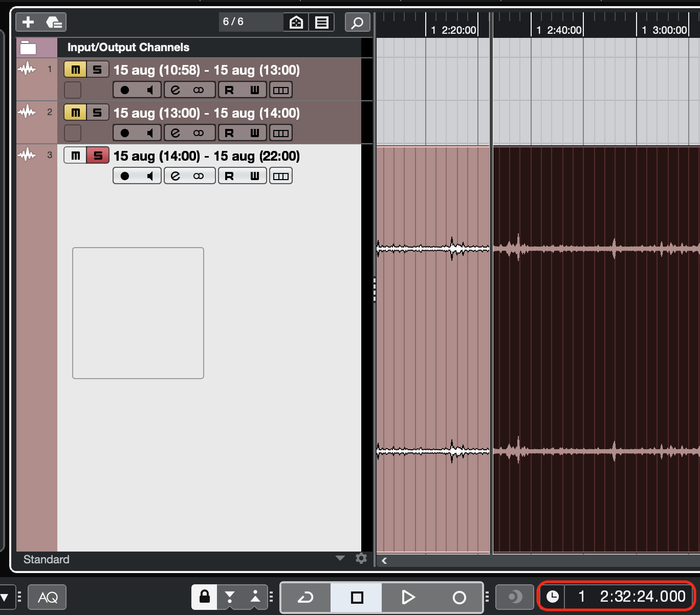Image resolution: width=700 pixels, height=615 pixels.
Task: Click the AQ button
Action: point(47,597)
